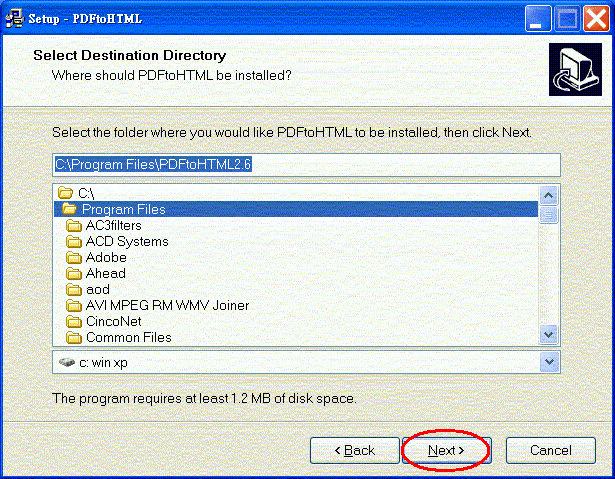Click the folder icon next to ACD Systems
The height and width of the screenshot is (479, 615).
[x=74, y=242]
